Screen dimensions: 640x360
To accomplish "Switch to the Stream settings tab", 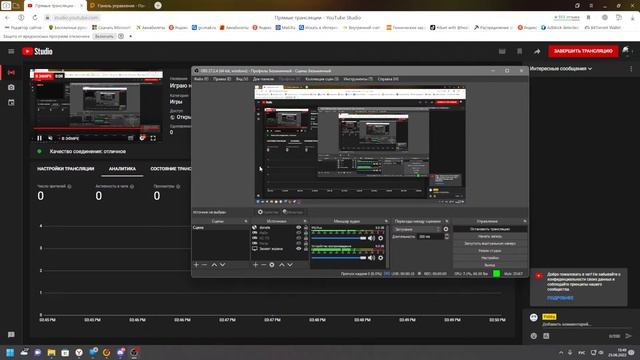I will tap(66, 169).
